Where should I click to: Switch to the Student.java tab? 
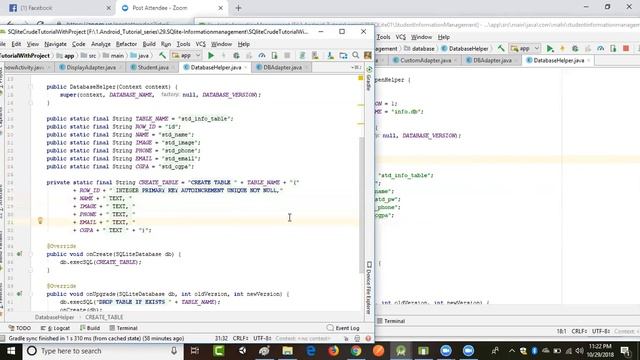153,67
